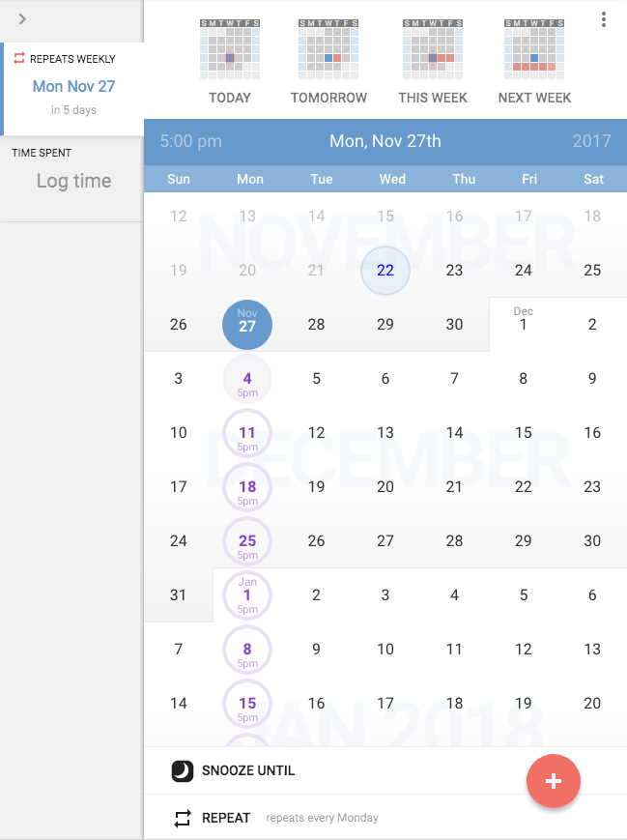
Task: Open the 5:00 pm time selector
Action: click(x=190, y=141)
